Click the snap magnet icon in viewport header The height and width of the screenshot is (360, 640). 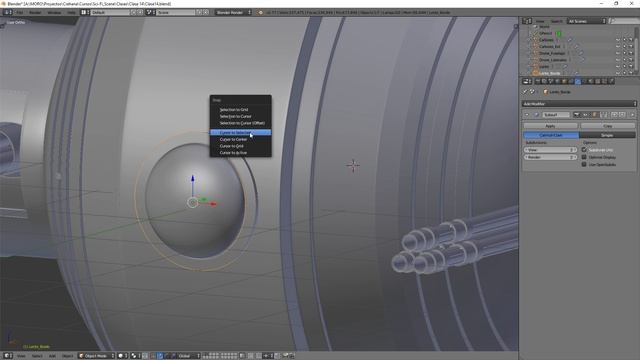(x=258, y=356)
